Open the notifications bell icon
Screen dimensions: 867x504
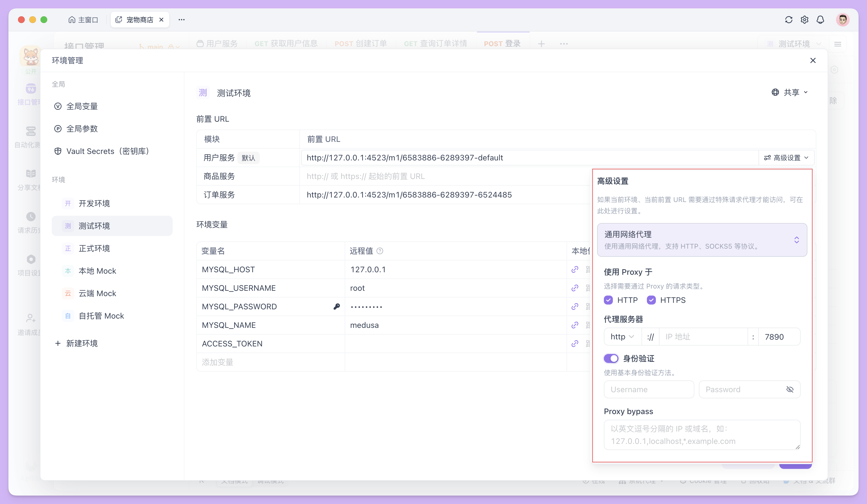[821, 20]
